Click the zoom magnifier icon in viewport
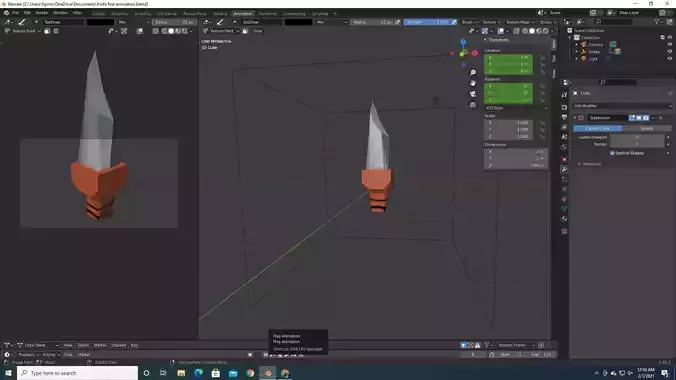The width and height of the screenshot is (676, 380). (x=473, y=72)
